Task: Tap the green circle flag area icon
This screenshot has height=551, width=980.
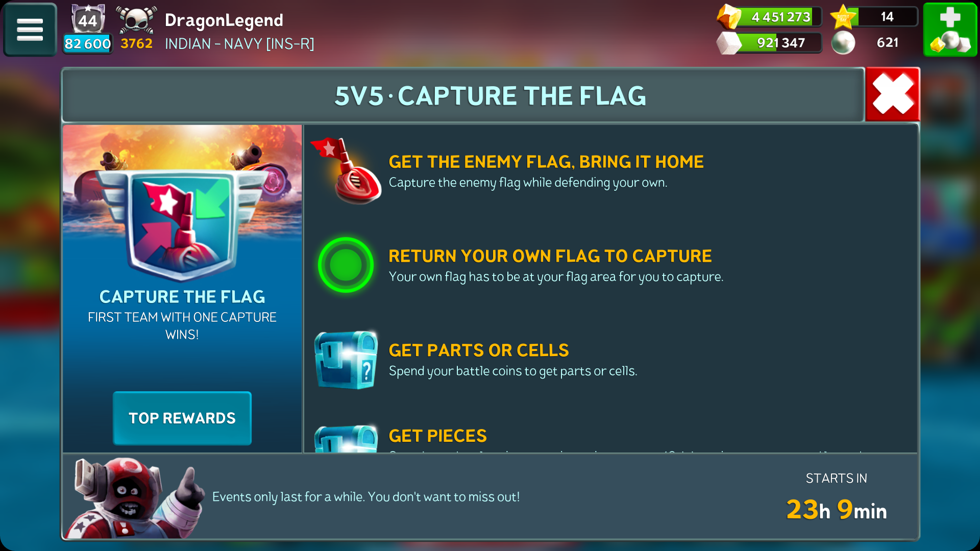Action: [346, 265]
